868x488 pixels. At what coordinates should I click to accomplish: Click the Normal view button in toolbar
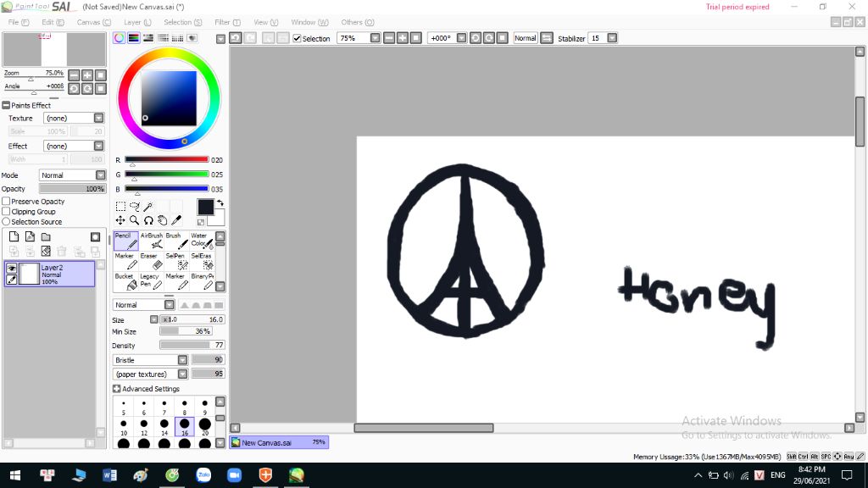(x=525, y=38)
